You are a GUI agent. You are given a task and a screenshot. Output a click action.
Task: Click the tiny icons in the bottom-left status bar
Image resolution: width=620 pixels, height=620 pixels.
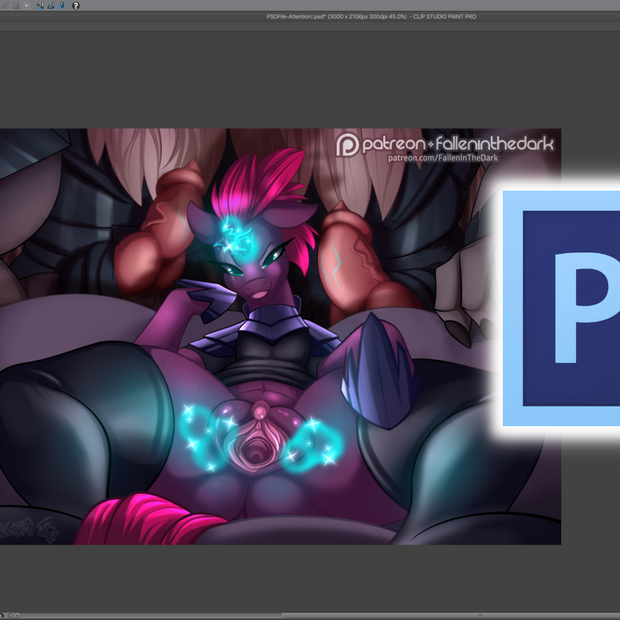point(10,615)
